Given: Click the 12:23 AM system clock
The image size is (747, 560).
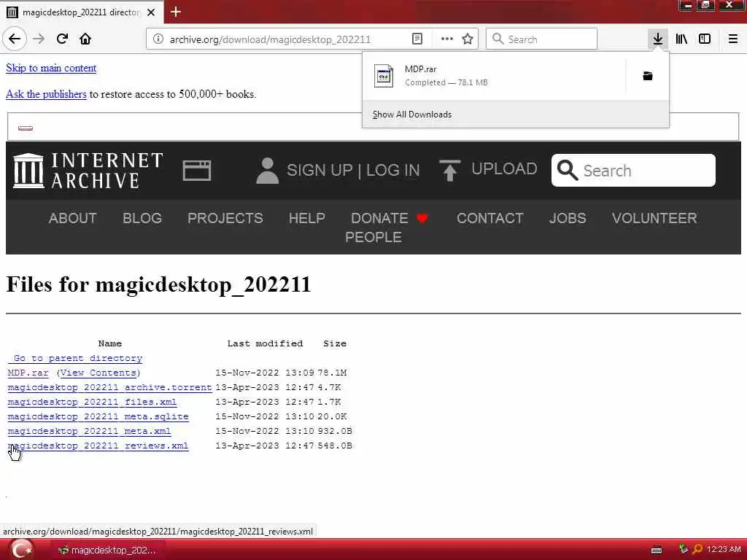Looking at the screenshot, I should (x=724, y=550).
